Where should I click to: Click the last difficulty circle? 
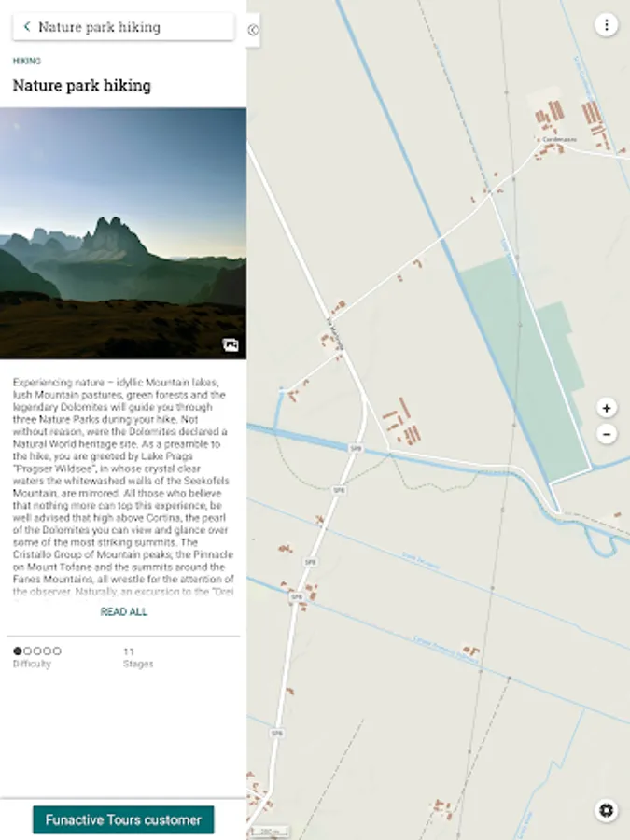[57, 651]
